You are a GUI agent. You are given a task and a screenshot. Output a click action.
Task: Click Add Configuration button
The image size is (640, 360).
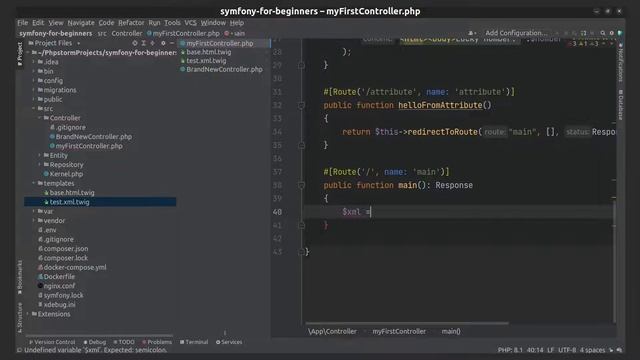pos(516,33)
